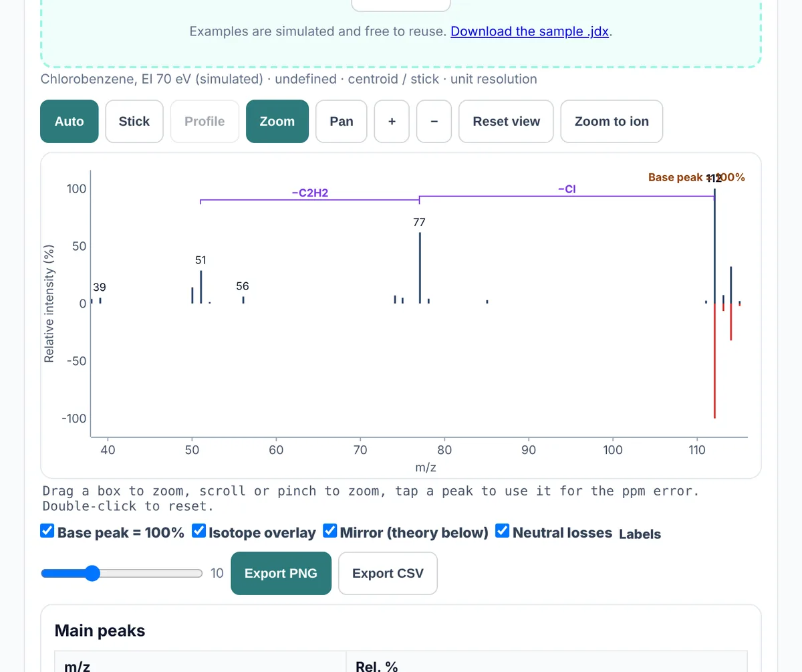Viewport: 802px width, 672px height.
Task: Activate the Zoom interaction mode
Action: coord(277,121)
